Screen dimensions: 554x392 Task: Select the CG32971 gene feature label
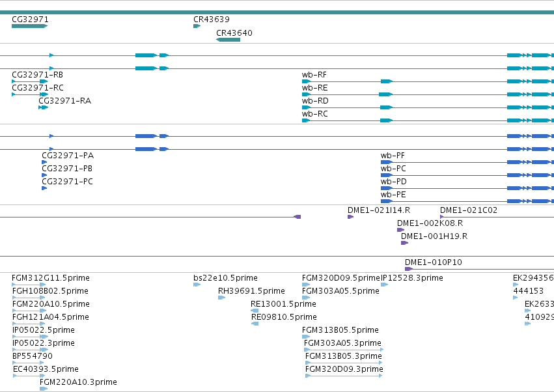30,20
